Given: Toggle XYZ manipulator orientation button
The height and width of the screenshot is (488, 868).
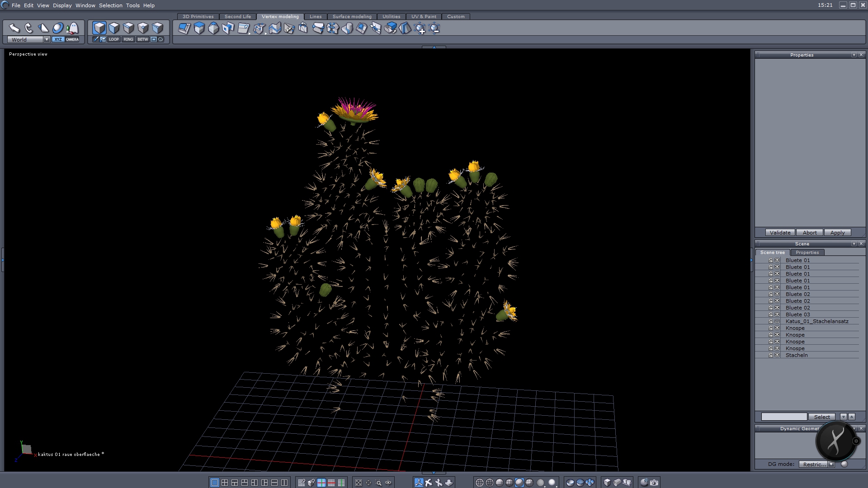Looking at the screenshot, I should click(x=58, y=39).
